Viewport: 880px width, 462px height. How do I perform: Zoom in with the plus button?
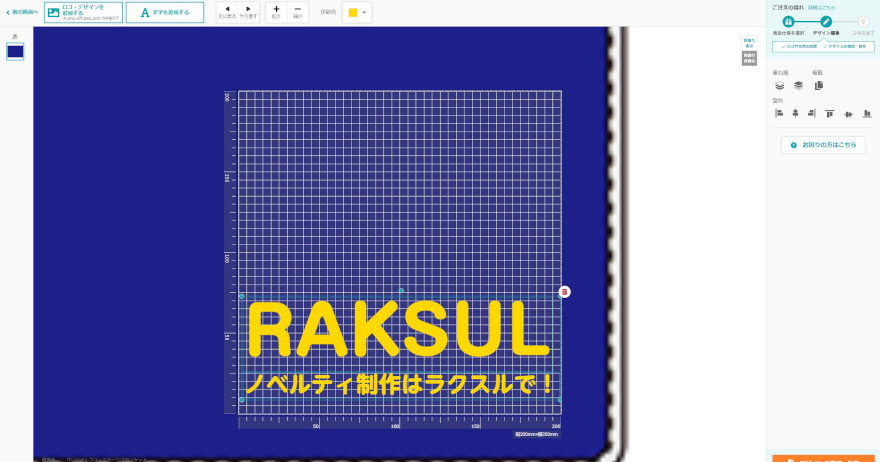point(276,12)
